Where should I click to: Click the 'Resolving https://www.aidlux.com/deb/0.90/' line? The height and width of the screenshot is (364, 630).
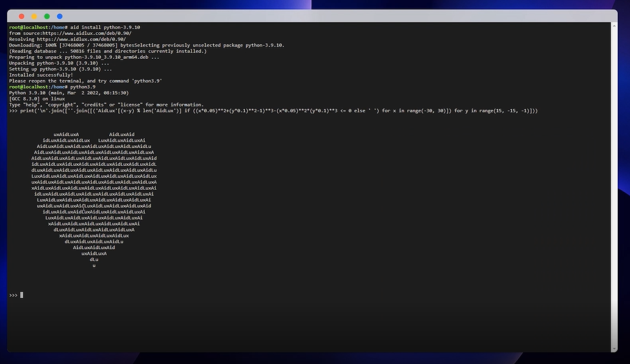(x=67, y=39)
